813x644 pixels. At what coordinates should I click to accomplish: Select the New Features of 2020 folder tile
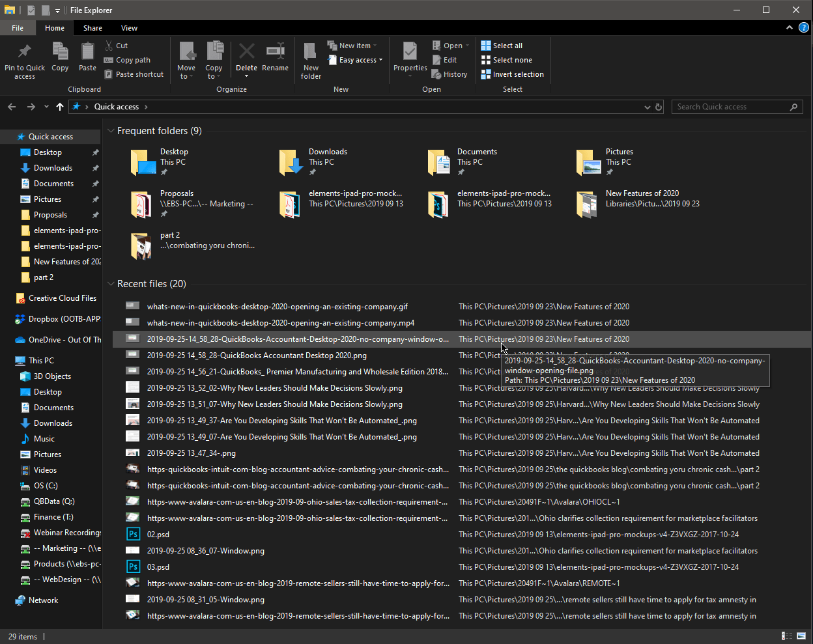638,204
